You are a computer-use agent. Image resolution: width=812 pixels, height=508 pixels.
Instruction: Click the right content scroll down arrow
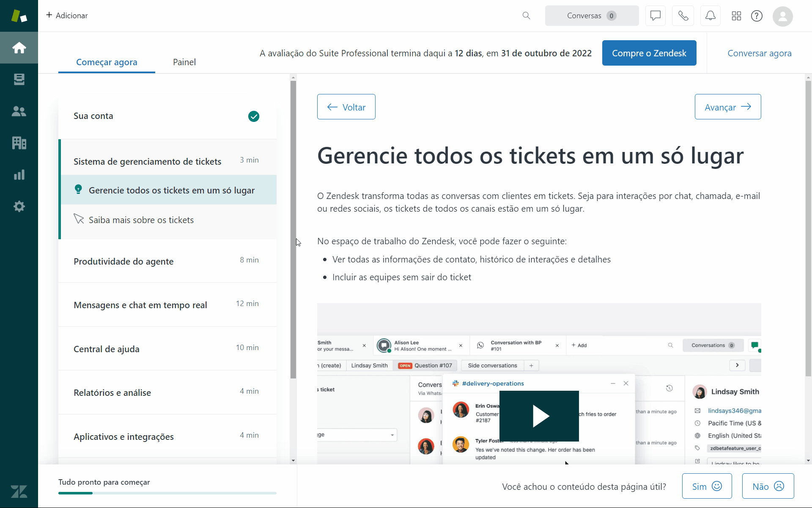pos(808,461)
